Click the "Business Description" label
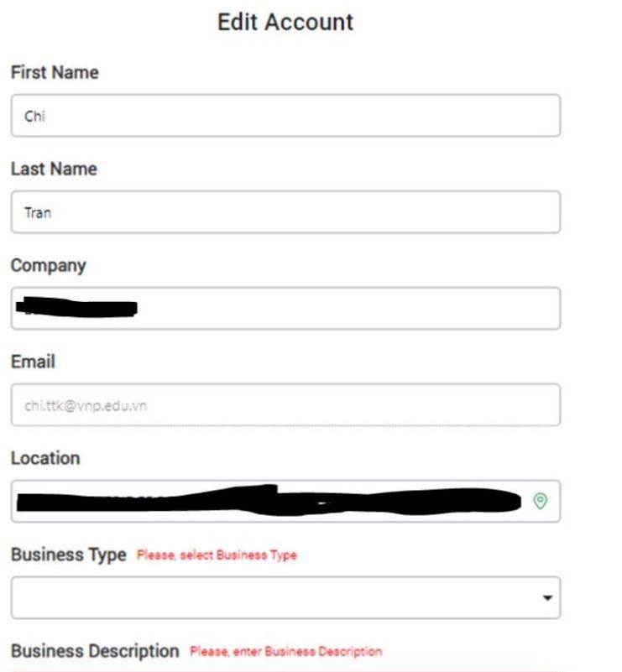 coord(95,651)
